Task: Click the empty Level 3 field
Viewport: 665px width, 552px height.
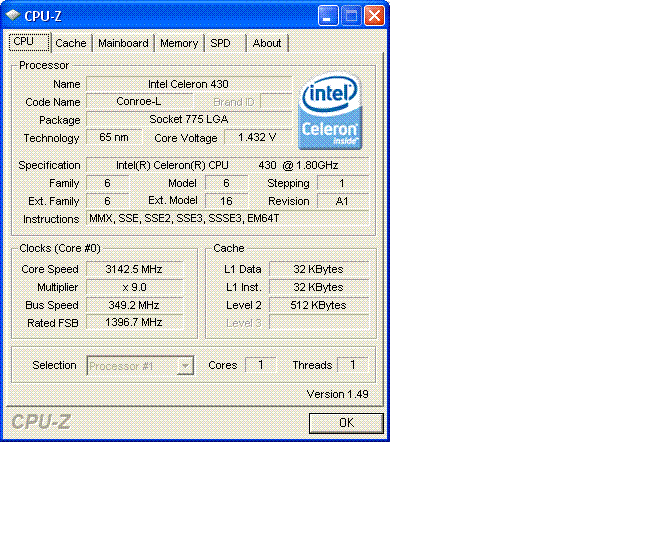Action: 319,323
